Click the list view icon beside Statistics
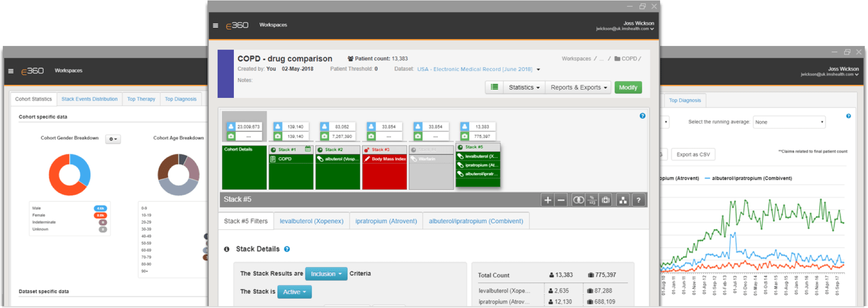The image size is (868, 308). point(494,87)
